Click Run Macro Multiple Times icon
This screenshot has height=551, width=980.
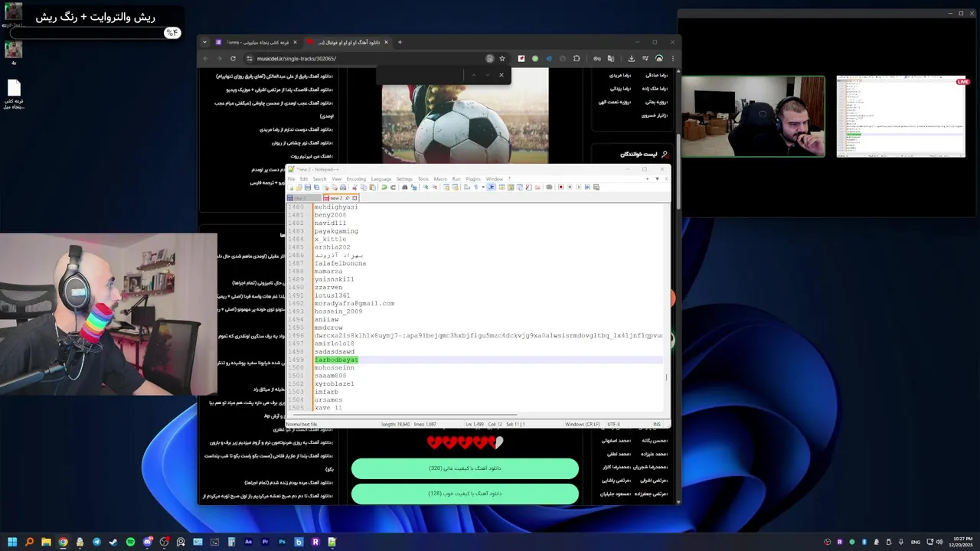587,187
